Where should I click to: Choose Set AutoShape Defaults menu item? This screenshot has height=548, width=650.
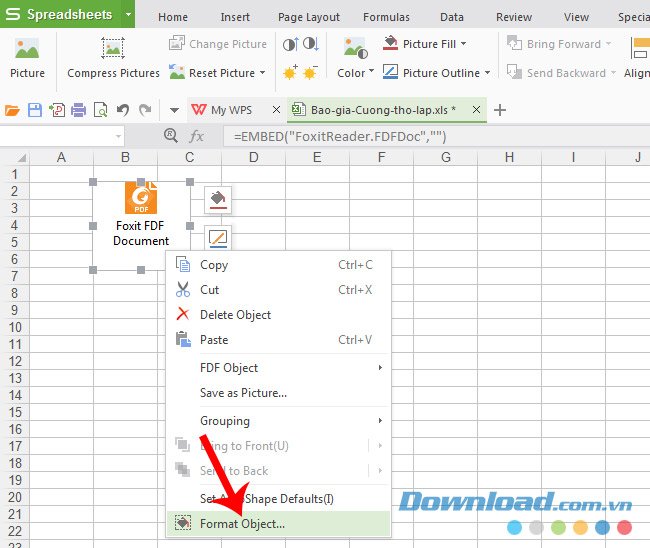point(278,499)
